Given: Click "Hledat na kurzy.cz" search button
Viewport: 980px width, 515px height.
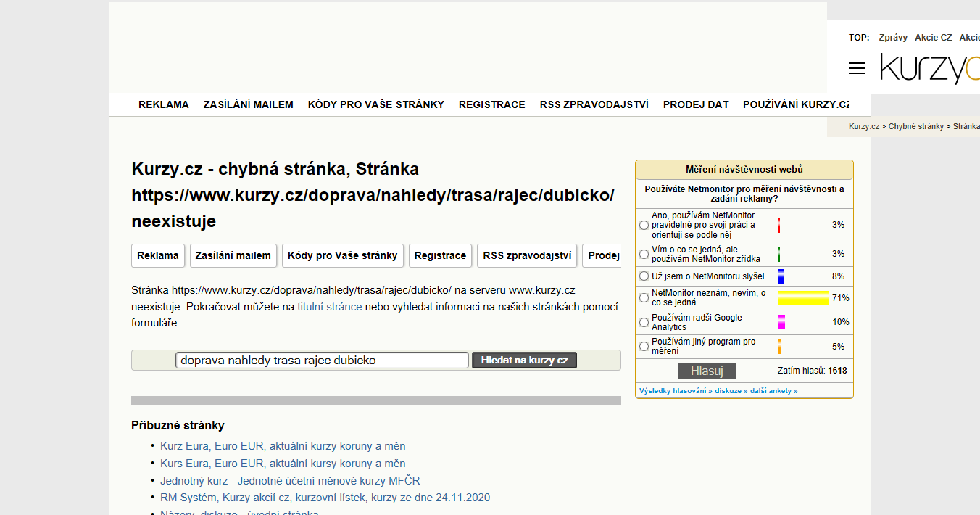Looking at the screenshot, I should coord(525,360).
